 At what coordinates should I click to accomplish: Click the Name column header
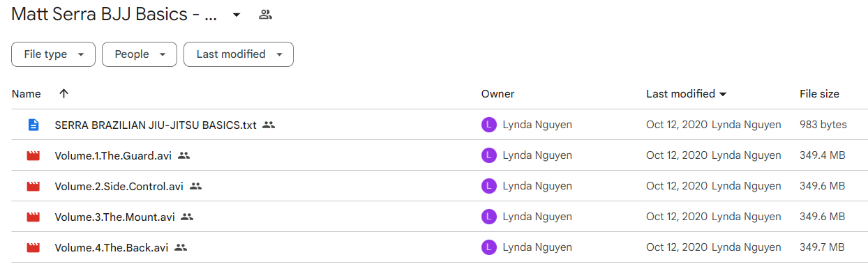tap(27, 94)
